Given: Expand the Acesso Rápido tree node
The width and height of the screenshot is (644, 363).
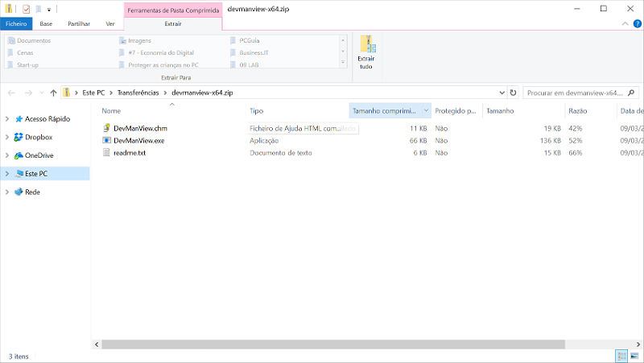Looking at the screenshot, I should point(7,119).
